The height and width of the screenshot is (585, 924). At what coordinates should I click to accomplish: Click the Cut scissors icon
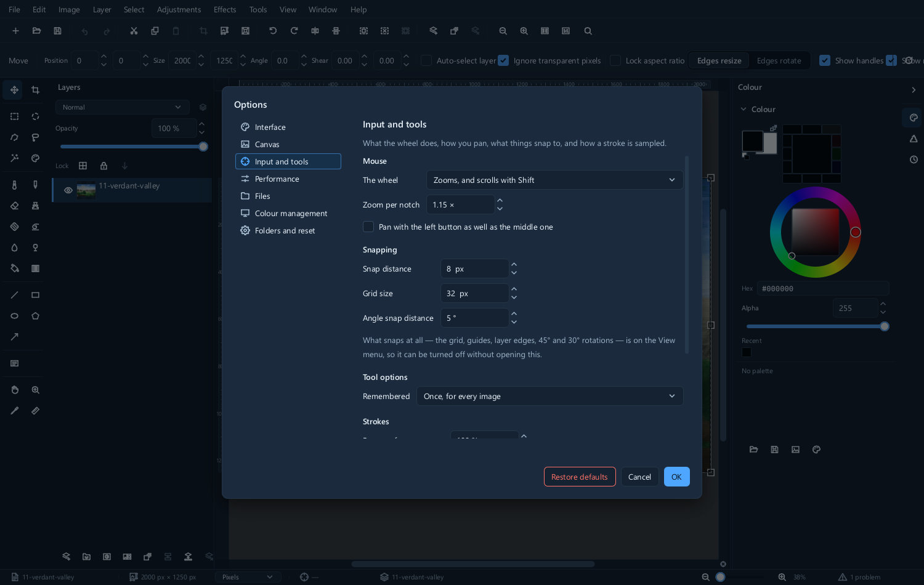(134, 31)
